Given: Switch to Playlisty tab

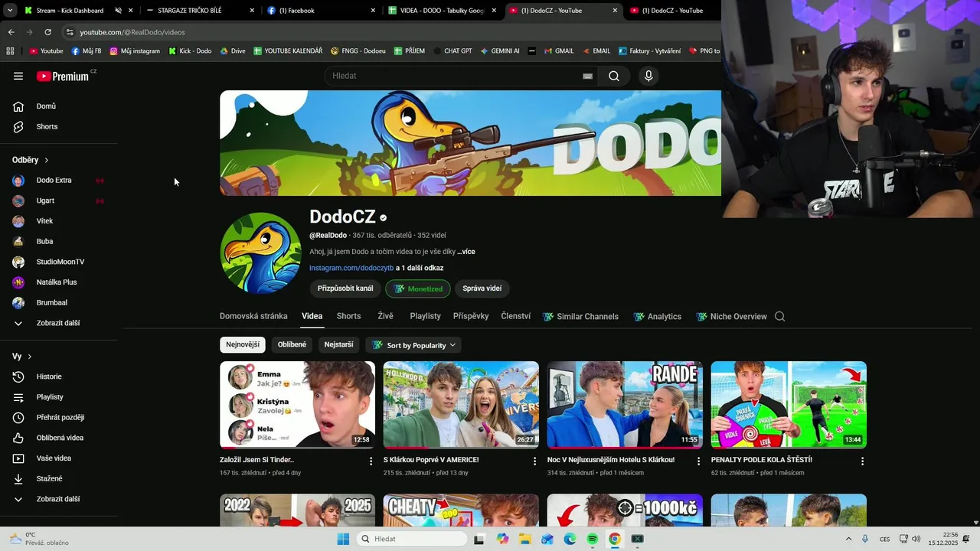Looking at the screenshot, I should click(x=425, y=316).
